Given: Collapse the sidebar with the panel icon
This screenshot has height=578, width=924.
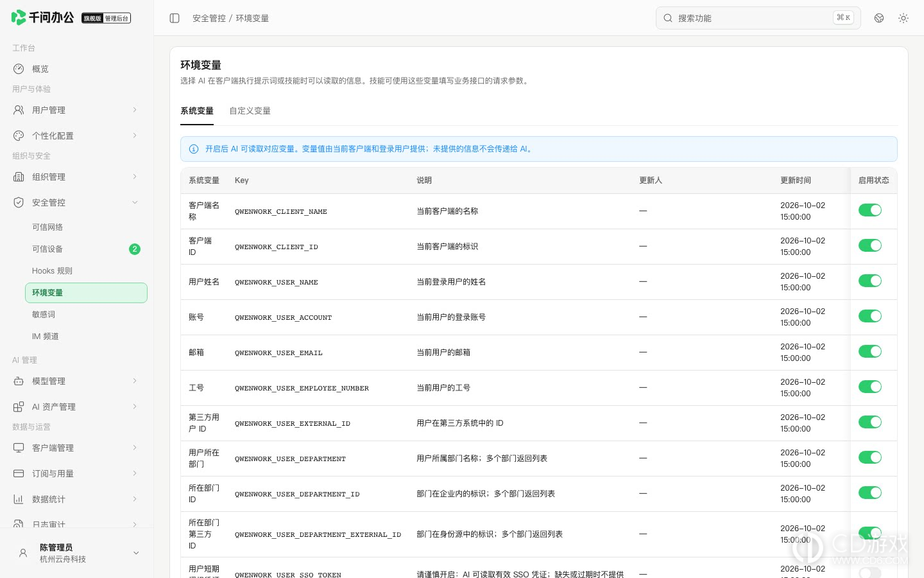Looking at the screenshot, I should coord(175,18).
